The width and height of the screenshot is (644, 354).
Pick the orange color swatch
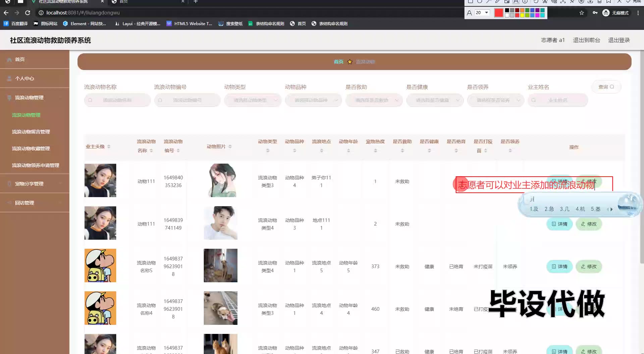pos(522,10)
